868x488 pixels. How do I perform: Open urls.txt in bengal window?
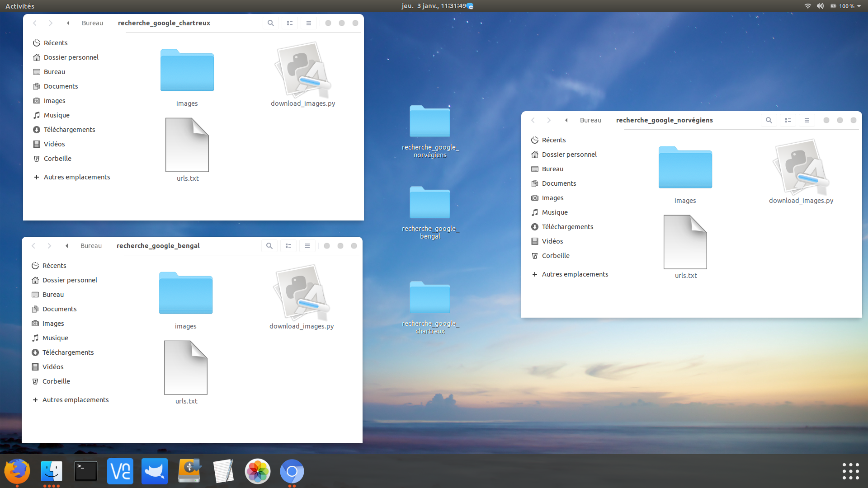click(x=186, y=369)
